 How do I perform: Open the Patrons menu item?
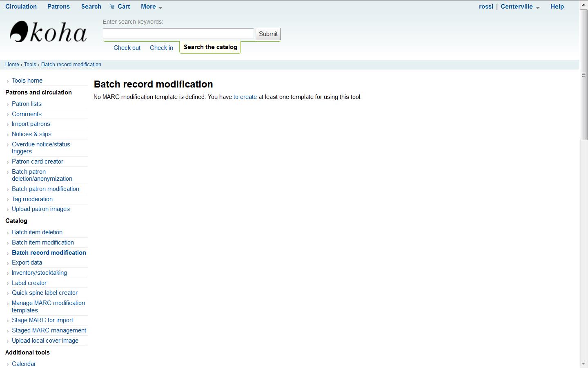pos(58,7)
